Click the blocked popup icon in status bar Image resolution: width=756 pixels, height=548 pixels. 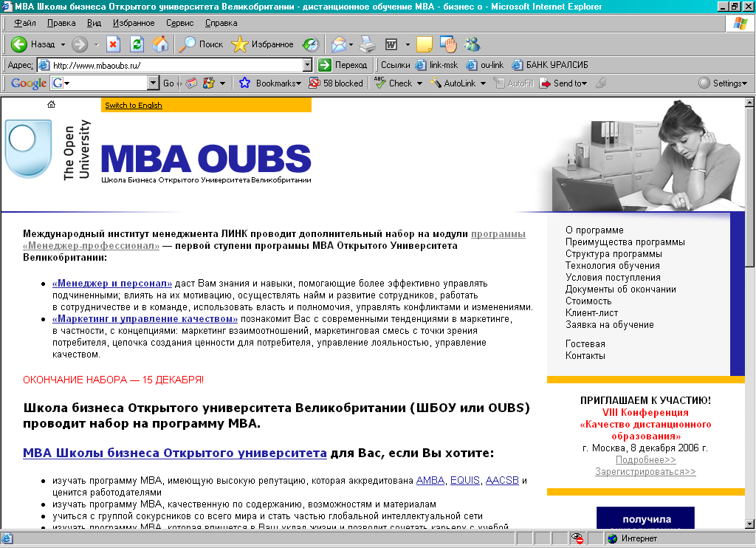coord(577,538)
